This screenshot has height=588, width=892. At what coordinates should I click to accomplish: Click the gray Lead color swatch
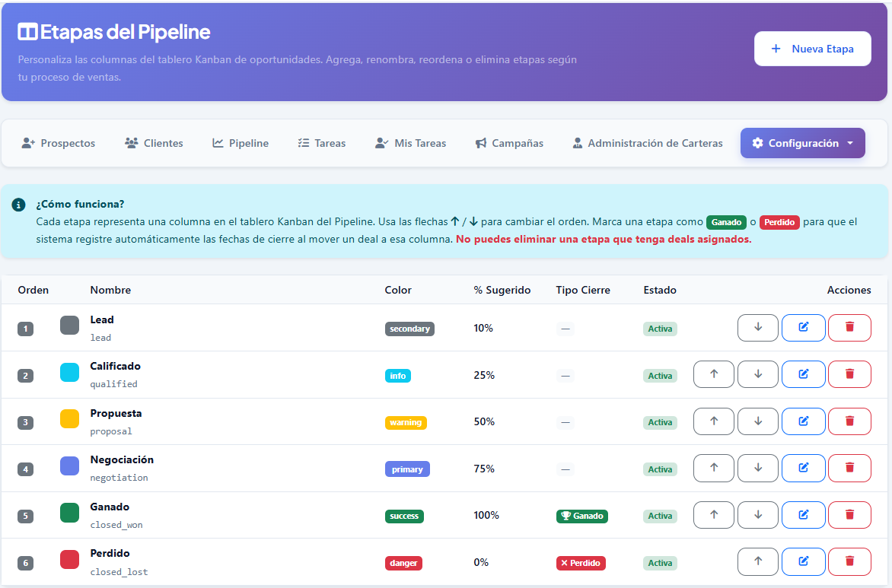69,326
